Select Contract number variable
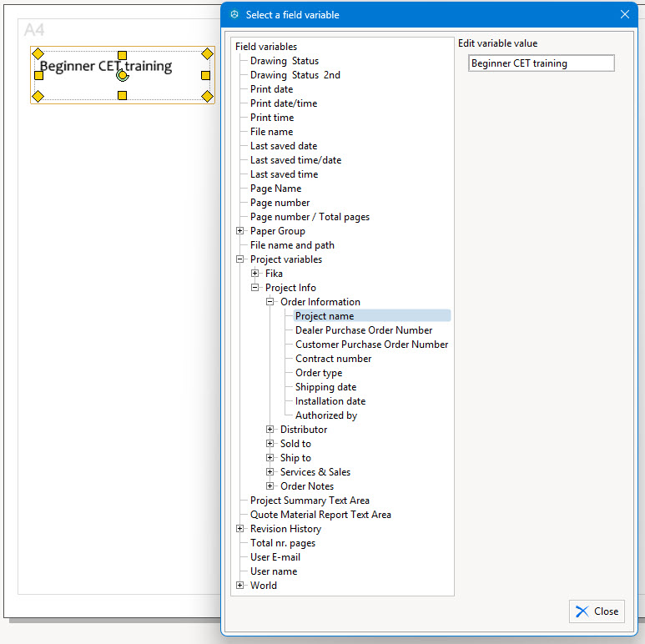Image resolution: width=645 pixels, height=644 pixels. (x=334, y=359)
